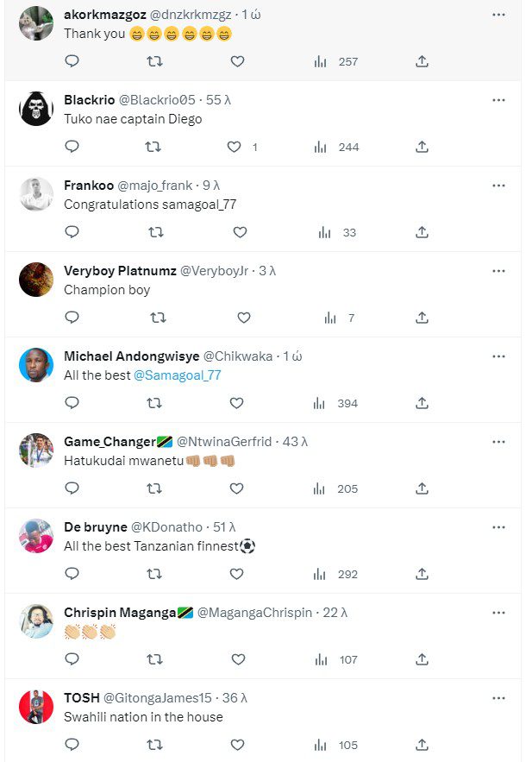Screen dimensions: 532x762
Task: Like TOSH's Swahili nation tweet
Action: click(237, 745)
